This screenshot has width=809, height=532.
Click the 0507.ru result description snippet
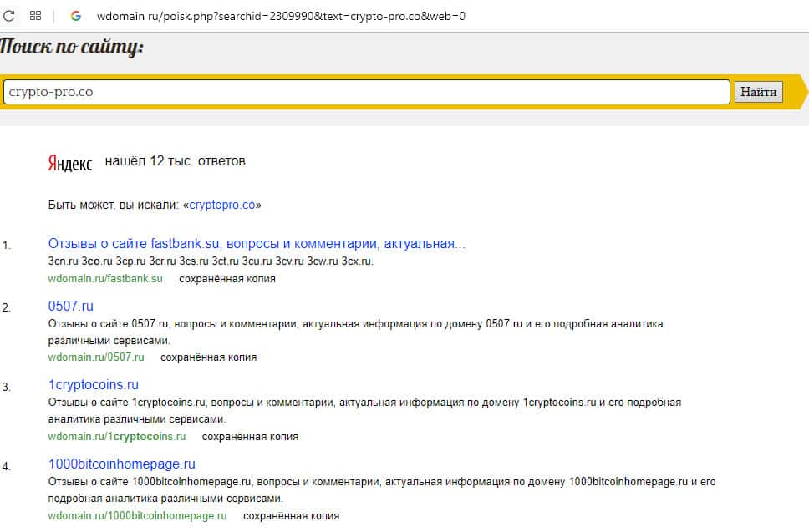pyautogui.click(x=355, y=332)
